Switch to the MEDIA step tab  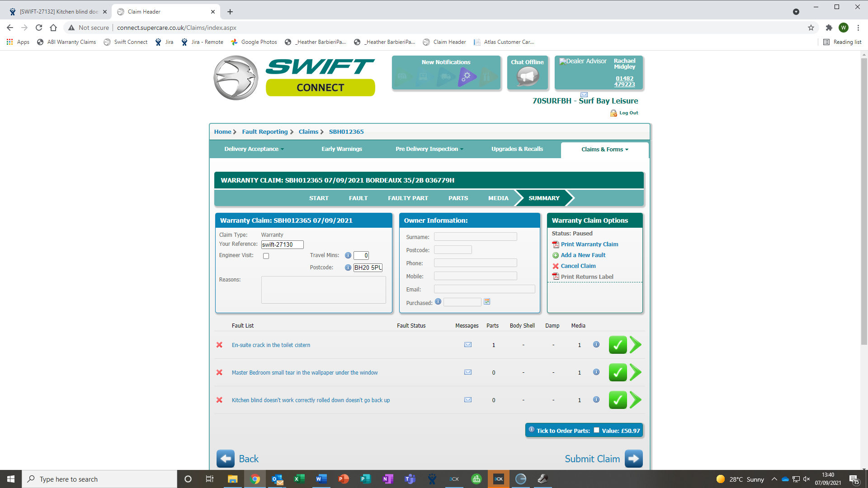coord(498,198)
